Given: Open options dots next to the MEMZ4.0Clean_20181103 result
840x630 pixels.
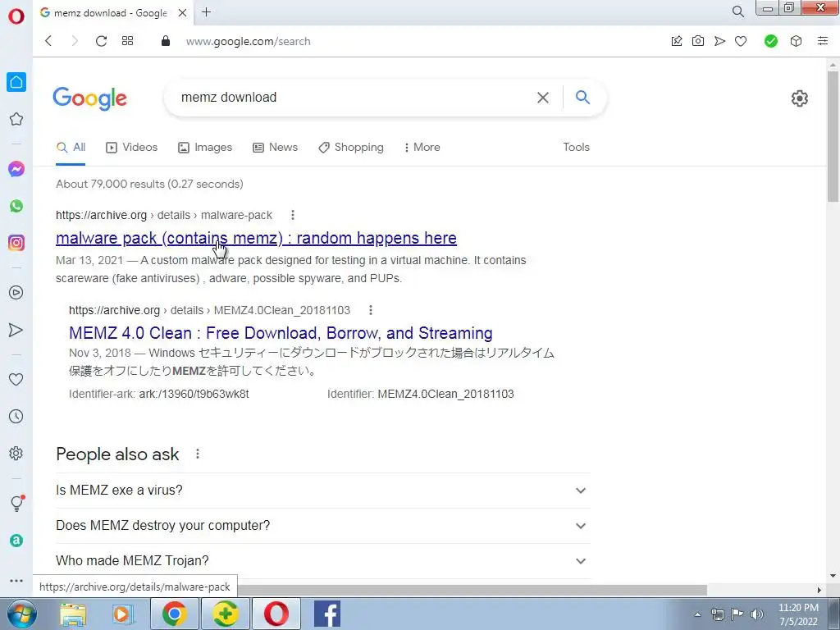Looking at the screenshot, I should point(370,310).
